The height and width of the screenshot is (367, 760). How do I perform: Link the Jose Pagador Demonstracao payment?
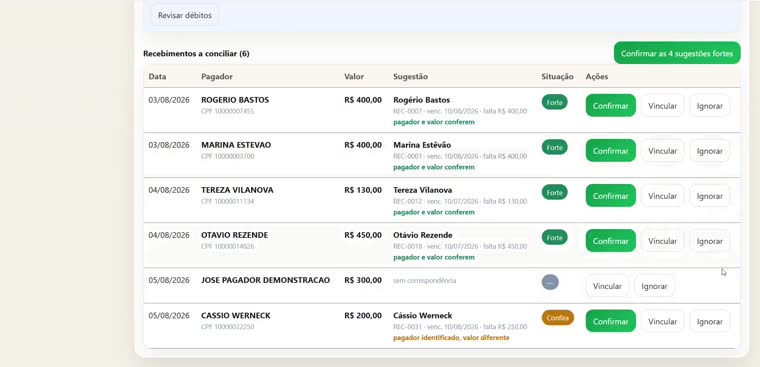coord(607,286)
